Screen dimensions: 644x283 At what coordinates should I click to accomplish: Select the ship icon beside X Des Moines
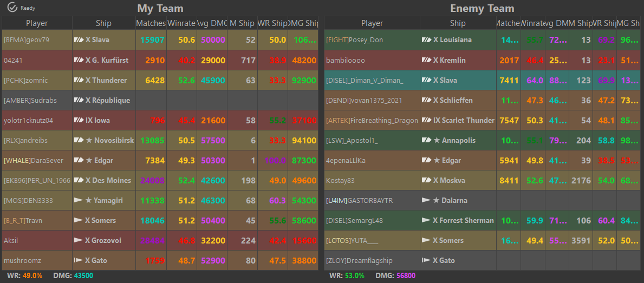(x=79, y=180)
